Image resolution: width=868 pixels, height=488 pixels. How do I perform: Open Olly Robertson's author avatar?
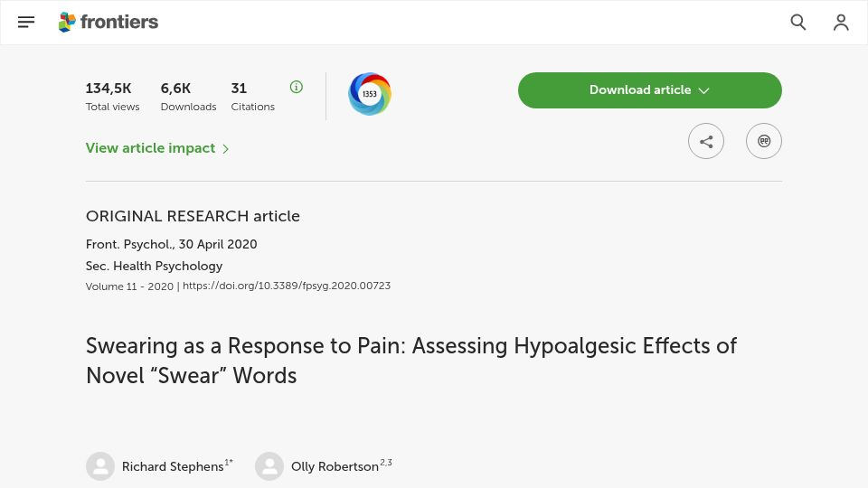[269, 466]
